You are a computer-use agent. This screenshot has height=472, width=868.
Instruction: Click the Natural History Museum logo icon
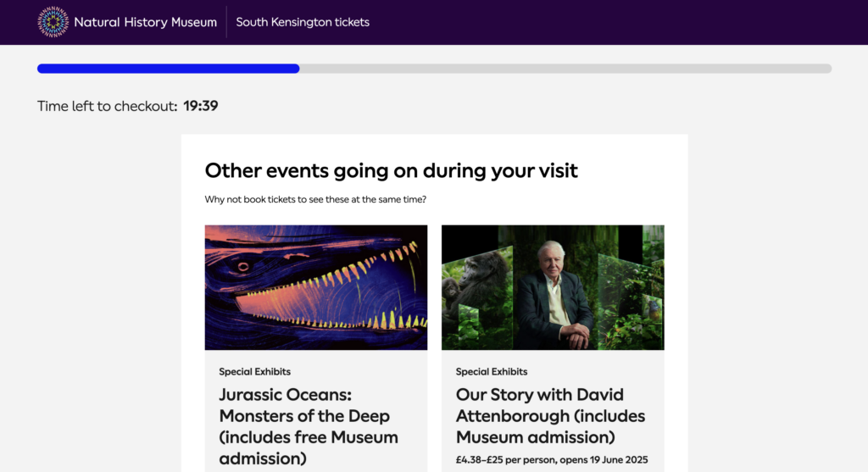[x=53, y=22]
